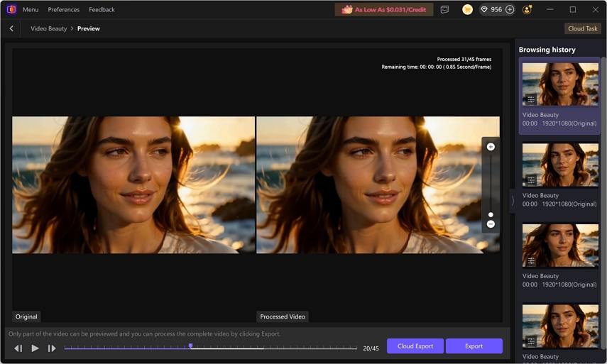Step to previous frame
Screen dimensions: 607x364
pyautogui.click(x=18, y=348)
